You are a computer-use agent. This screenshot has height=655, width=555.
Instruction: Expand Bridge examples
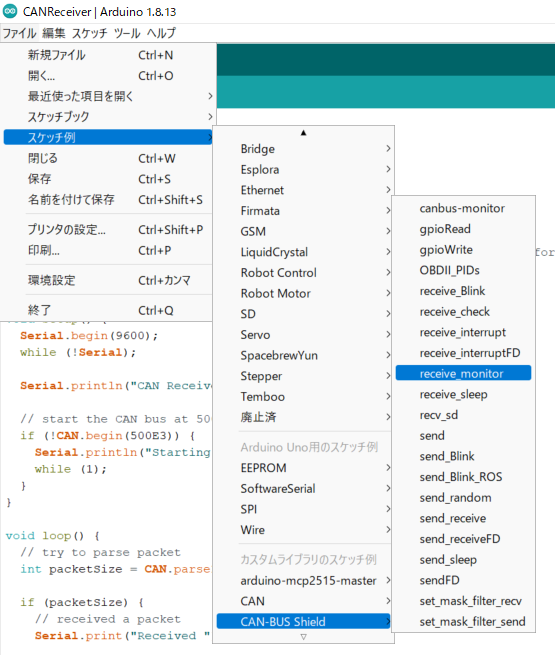point(304,149)
